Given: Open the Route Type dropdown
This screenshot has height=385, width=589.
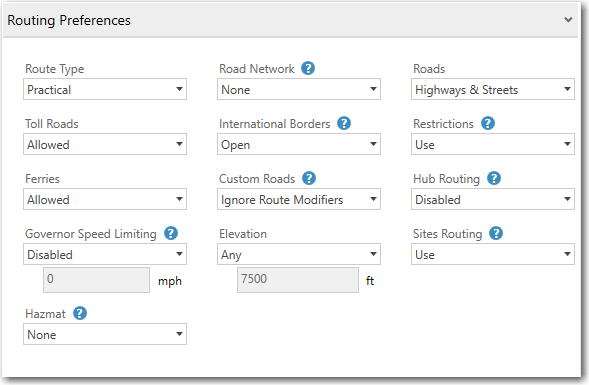Looking at the screenshot, I should click(x=105, y=89).
